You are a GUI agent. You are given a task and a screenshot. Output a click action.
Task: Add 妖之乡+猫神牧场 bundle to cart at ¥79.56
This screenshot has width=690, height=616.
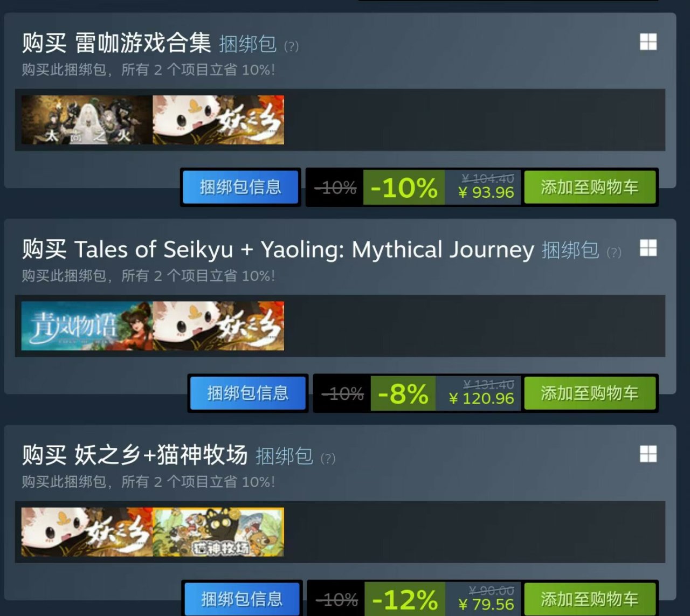590,599
